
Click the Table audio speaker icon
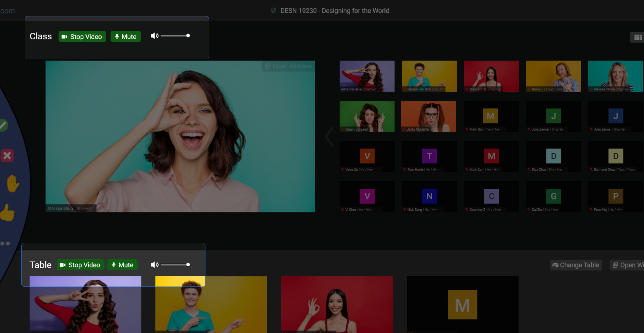tap(154, 264)
